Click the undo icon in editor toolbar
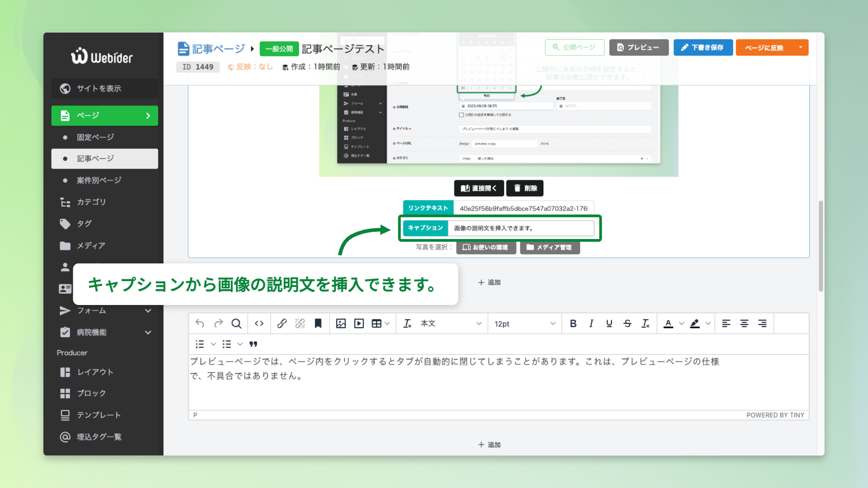Screen dimensions: 868x488 coord(200,324)
